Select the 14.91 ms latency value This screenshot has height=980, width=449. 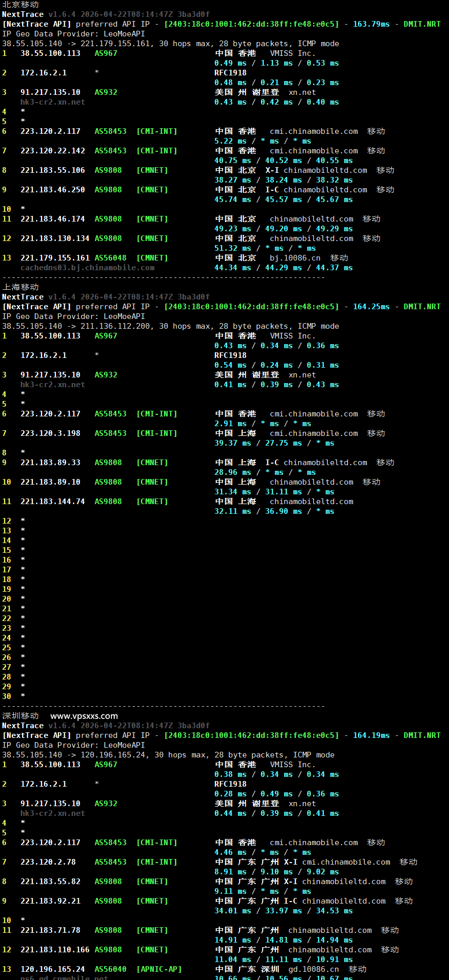[233, 940]
